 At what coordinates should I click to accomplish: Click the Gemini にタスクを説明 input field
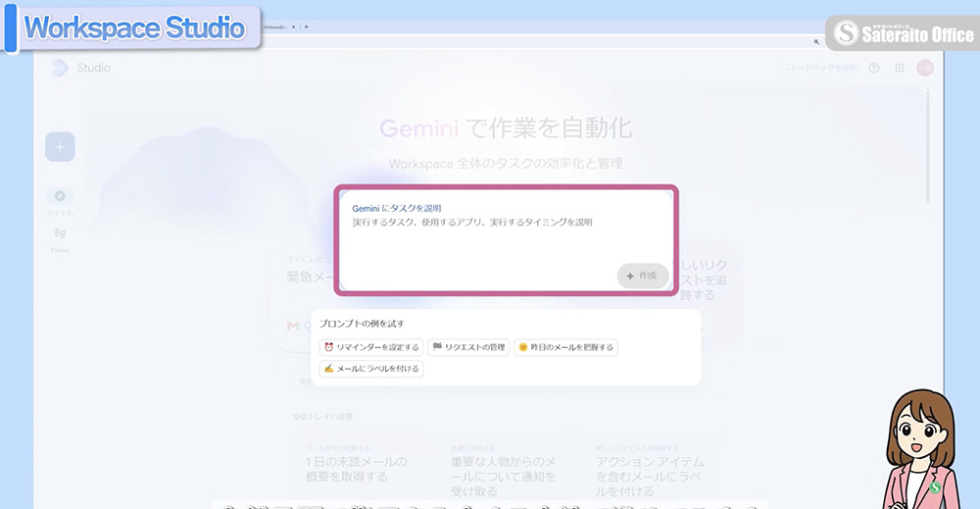507,240
